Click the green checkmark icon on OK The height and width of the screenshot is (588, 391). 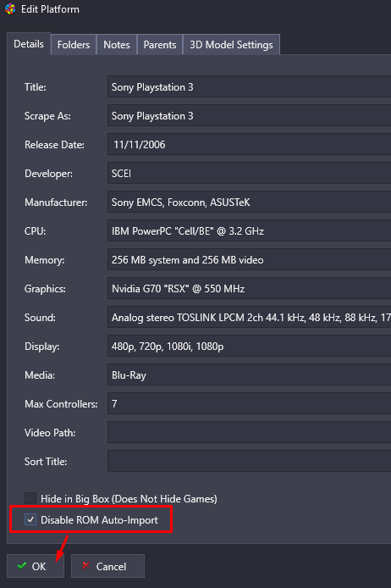tap(22, 565)
